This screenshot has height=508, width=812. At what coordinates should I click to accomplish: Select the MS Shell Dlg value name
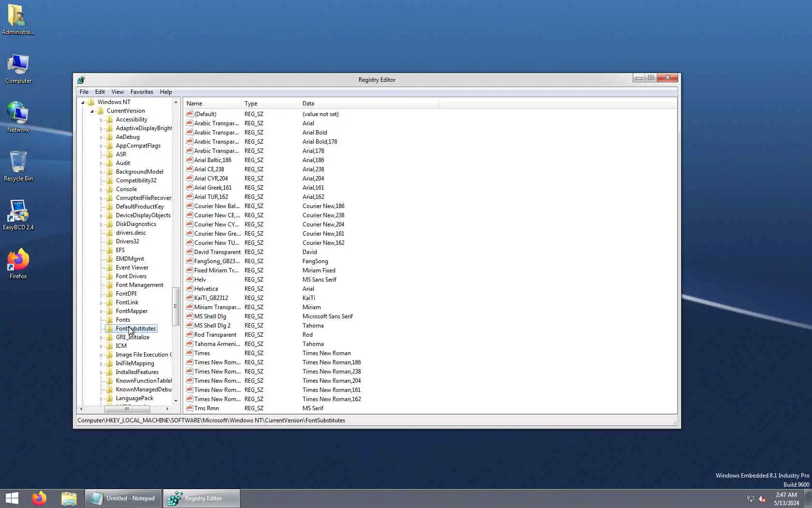click(x=210, y=316)
